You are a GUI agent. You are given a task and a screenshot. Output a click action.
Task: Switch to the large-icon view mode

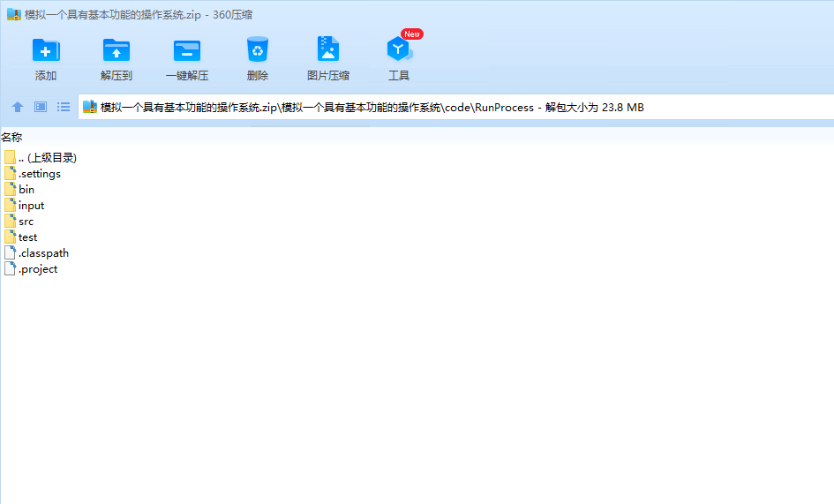tap(41, 107)
